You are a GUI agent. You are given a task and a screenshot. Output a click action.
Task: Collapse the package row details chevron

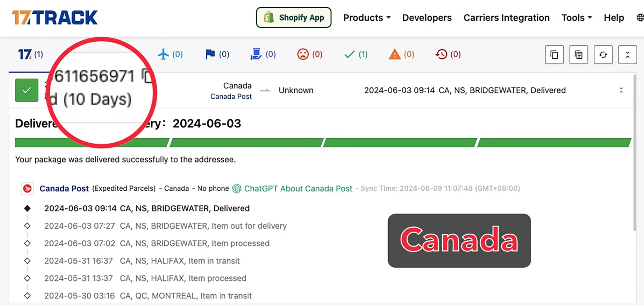coord(621,90)
